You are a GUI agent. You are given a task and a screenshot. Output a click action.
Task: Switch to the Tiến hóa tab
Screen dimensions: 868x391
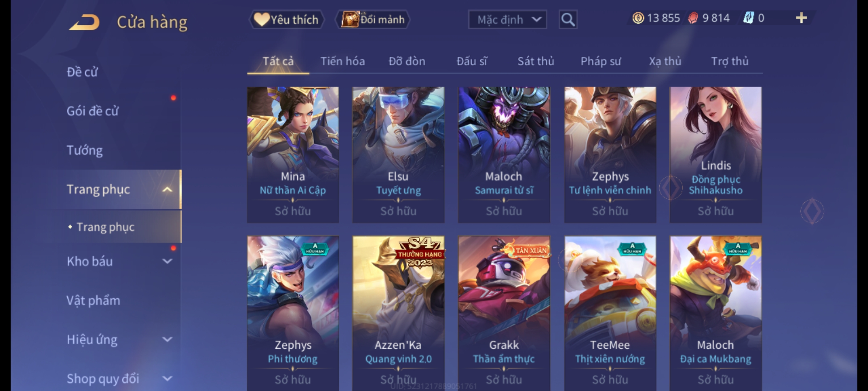coord(342,61)
